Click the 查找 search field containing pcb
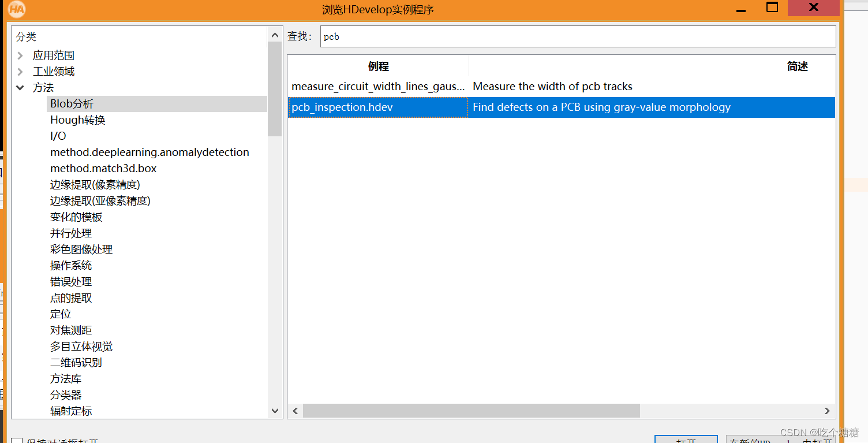The width and height of the screenshot is (868, 443). tap(578, 36)
